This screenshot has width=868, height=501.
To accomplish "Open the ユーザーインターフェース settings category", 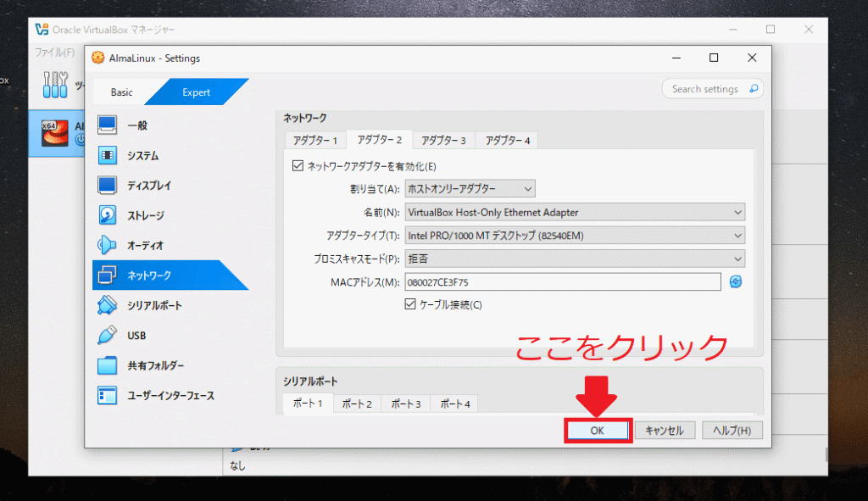I will pos(170,395).
